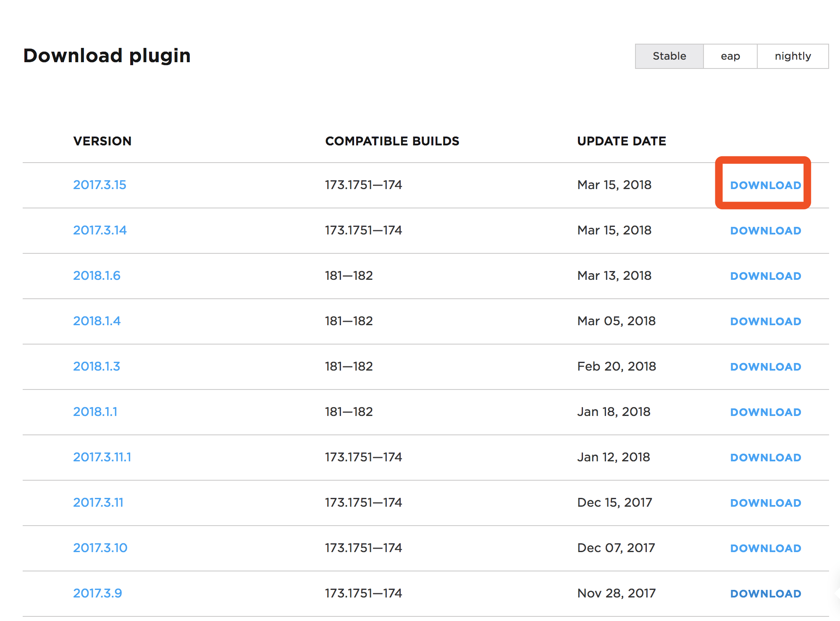Download plugin version 2017.3.11

pos(766,503)
